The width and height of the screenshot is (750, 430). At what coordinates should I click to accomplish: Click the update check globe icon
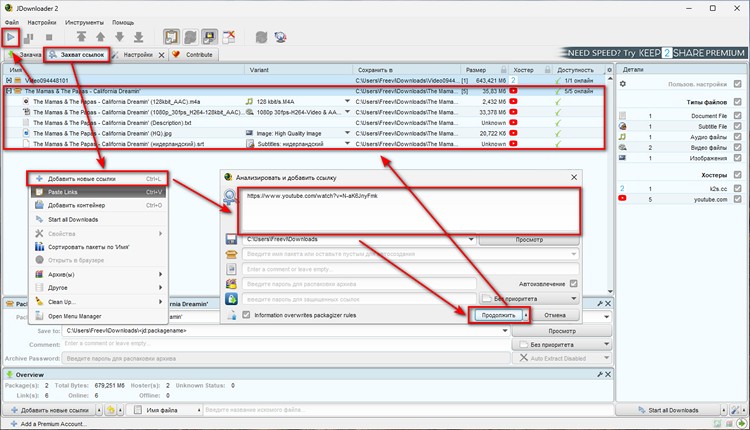pyautogui.click(x=280, y=37)
